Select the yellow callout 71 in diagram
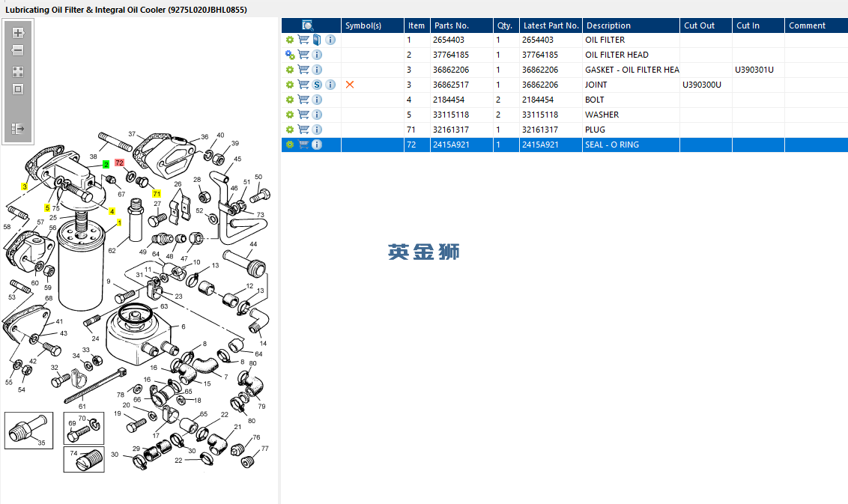This screenshot has width=848, height=504. pos(157,194)
